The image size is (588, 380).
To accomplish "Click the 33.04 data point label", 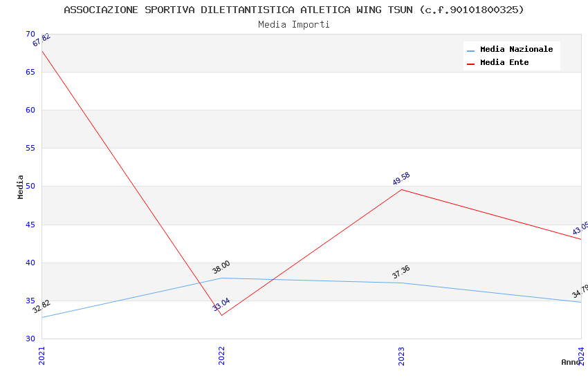I will [x=221, y=304].
